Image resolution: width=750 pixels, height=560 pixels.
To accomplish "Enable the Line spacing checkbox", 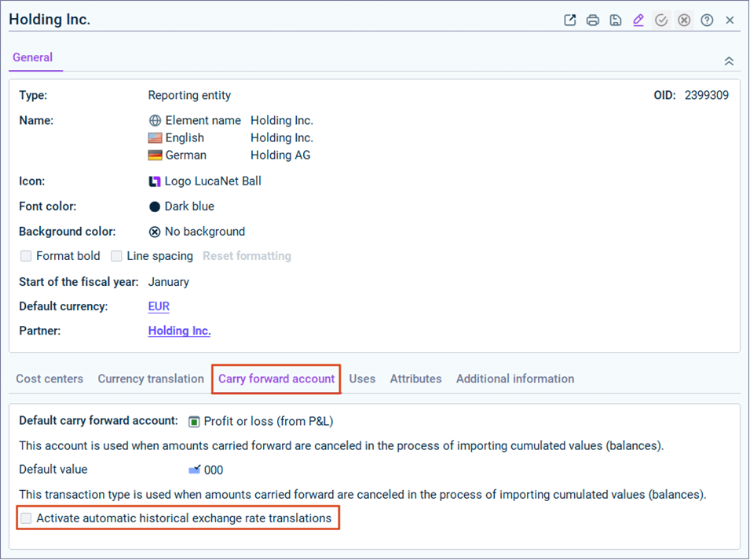I will point(116,256).
